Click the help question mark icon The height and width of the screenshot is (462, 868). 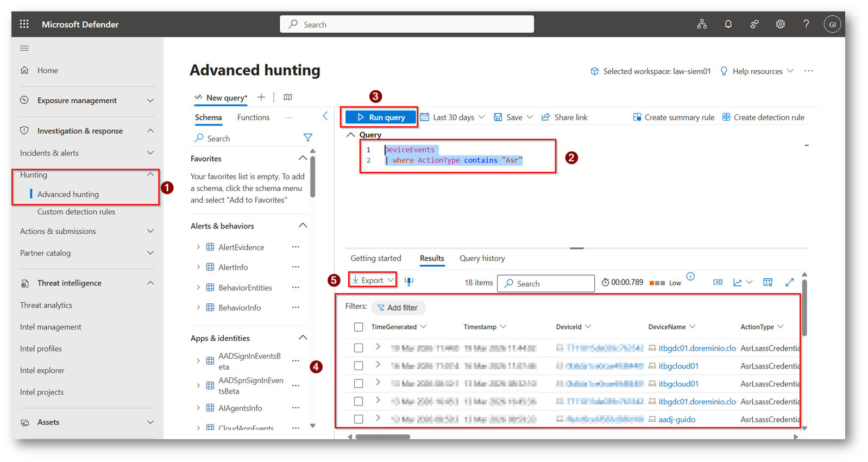click(806, 24)
